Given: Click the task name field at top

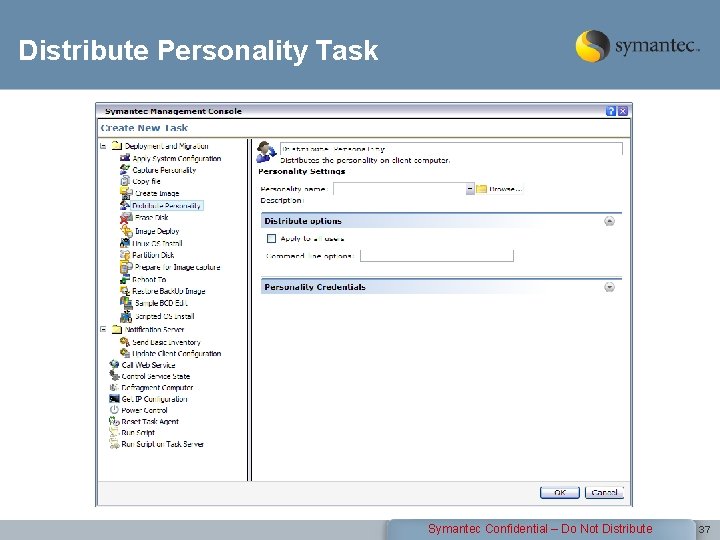Looking at the screenshot, I should pos(451,149).
